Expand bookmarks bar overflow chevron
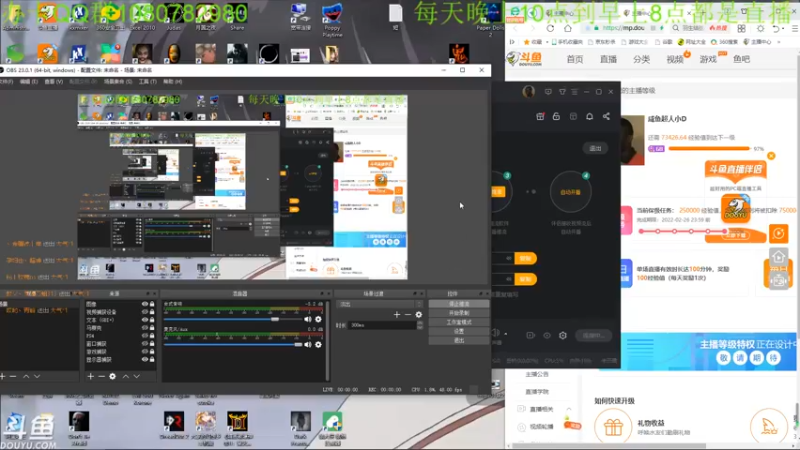Screen dimensions: 800x450 (779, 42)
